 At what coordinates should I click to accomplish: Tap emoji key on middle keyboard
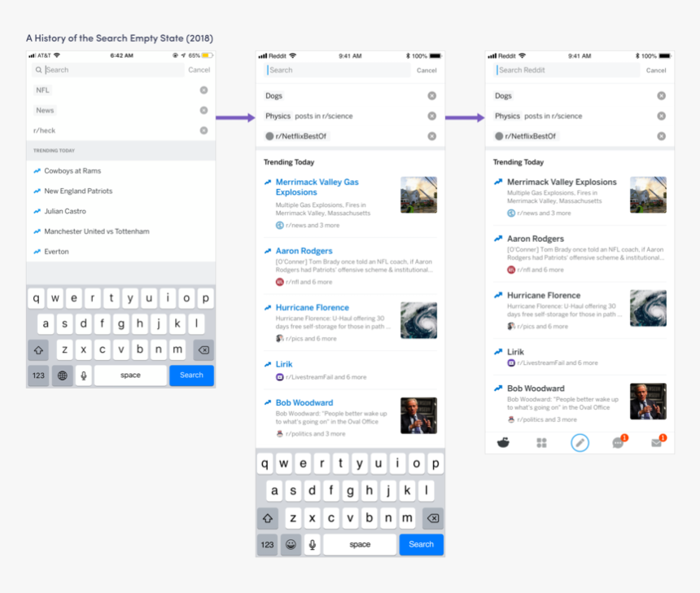click(x=291, y=544)
